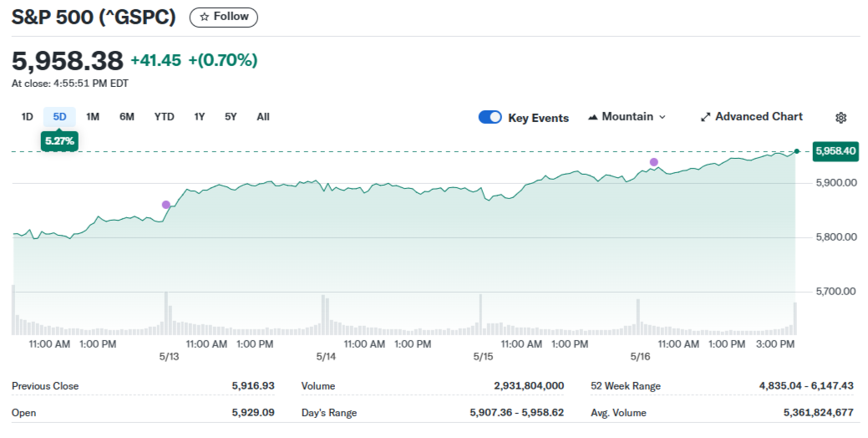Image resolution: width=868 pixels, height=438 pixels.
Task: Click the Volume label
Action: [x=317, y=386]
